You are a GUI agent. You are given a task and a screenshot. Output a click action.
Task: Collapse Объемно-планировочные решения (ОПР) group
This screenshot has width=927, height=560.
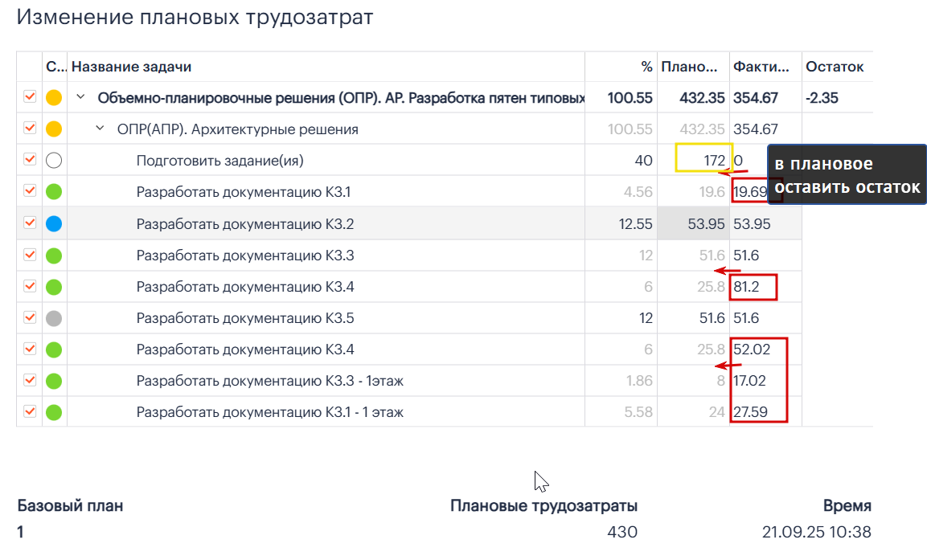(81, 97)
